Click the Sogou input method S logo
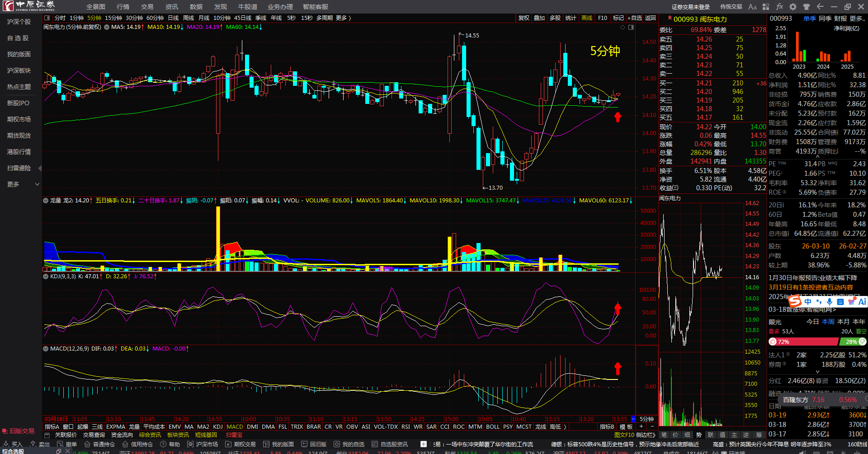Screen dimensions: 868x454 click(795, 301)
